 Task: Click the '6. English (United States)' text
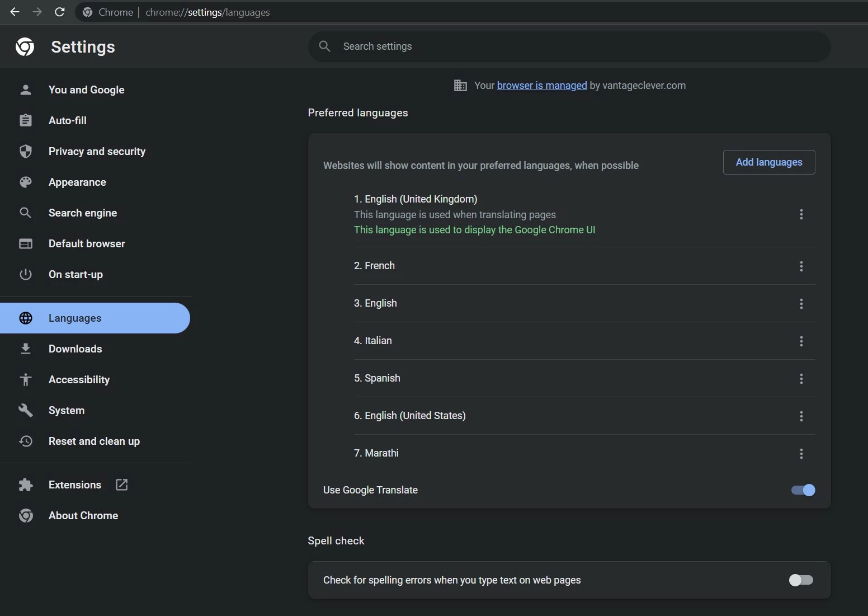click(410, 416)
